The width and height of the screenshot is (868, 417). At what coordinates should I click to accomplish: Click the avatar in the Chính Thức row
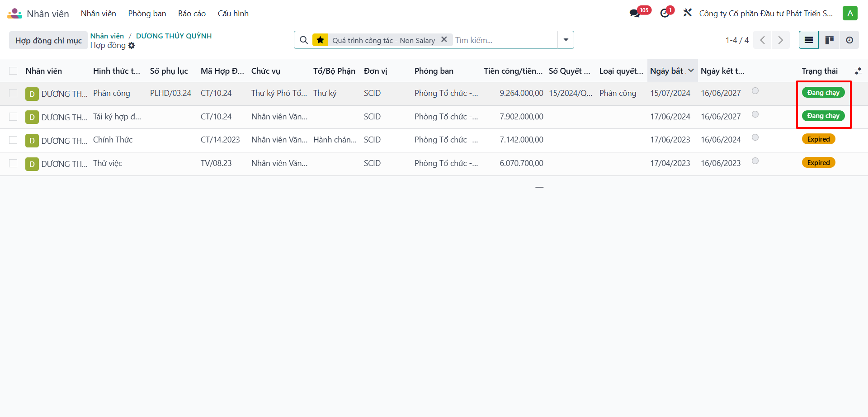pyautogui.click(x=32, y=141)
